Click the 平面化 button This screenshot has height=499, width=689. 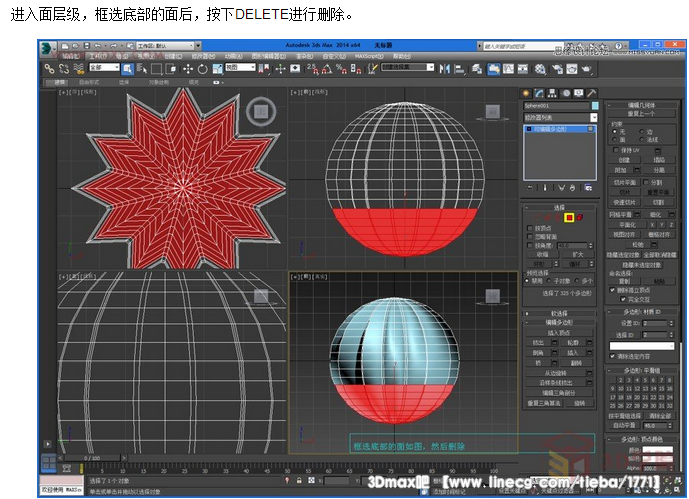coord(628,224)
